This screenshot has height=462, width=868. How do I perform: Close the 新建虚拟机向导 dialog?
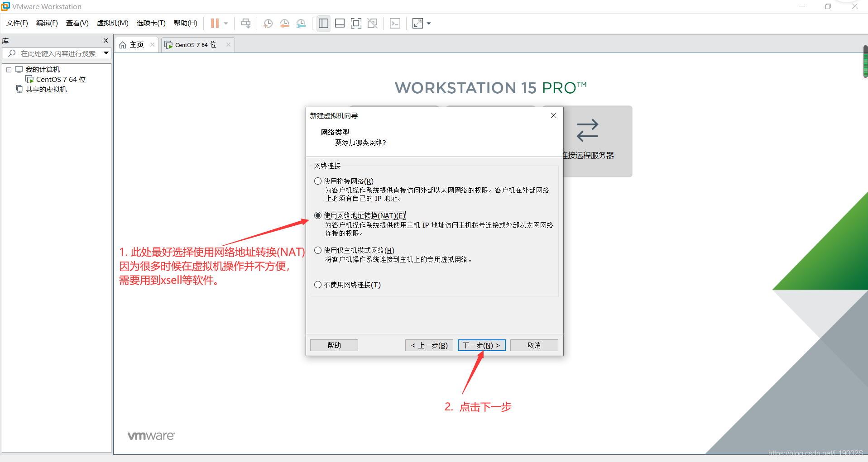[553, 115]
